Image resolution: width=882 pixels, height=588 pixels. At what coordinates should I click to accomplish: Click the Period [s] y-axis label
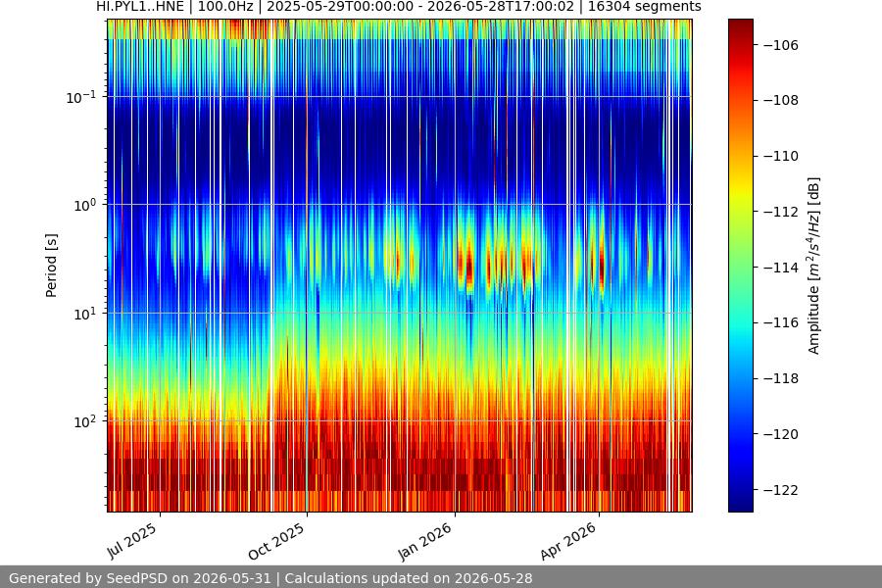[51, 266]
